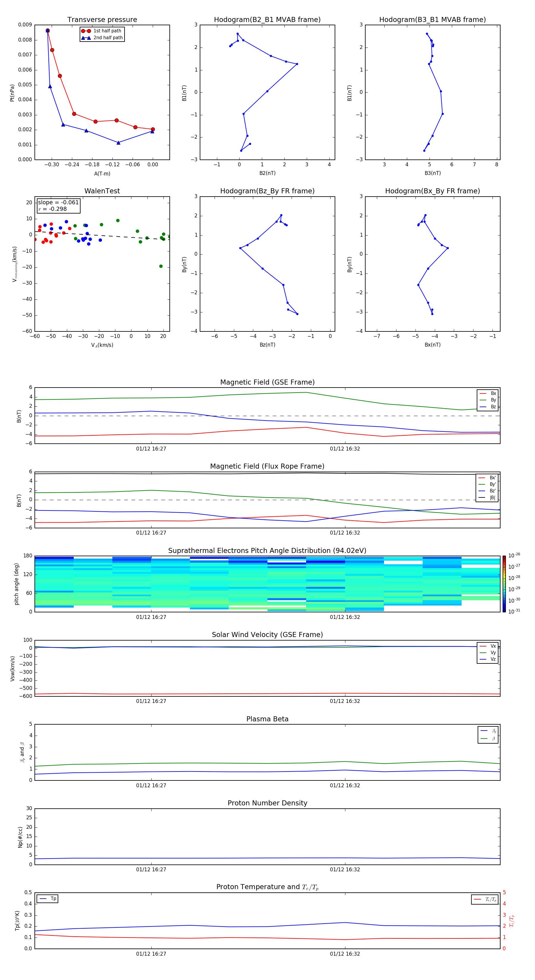Screen dimensions: 535x980
Task: Click the "Bz'" legend entry in Flux Rope panel
Action: (x=487, y=491)
